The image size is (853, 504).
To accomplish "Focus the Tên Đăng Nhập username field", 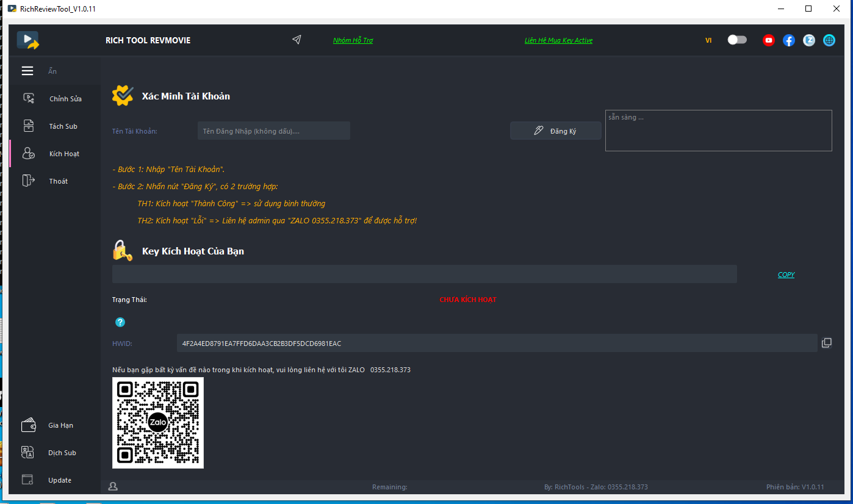I will pyautogui.click(x=274, y=131).
